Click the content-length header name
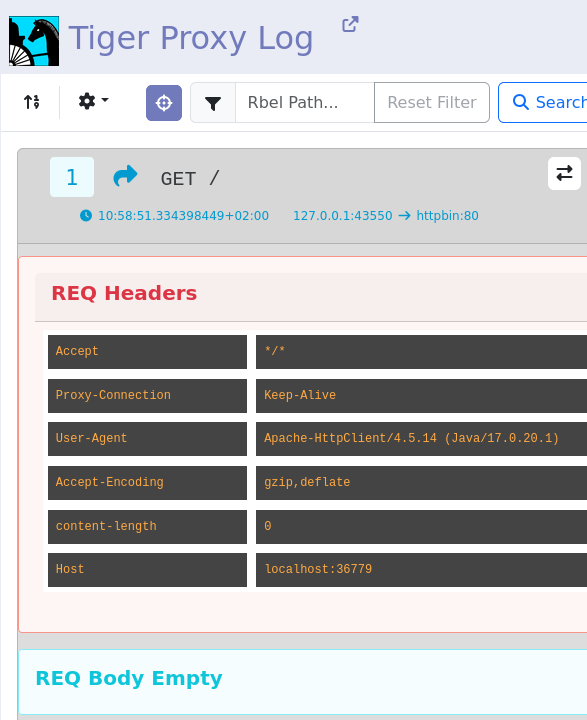 [147, 527]
